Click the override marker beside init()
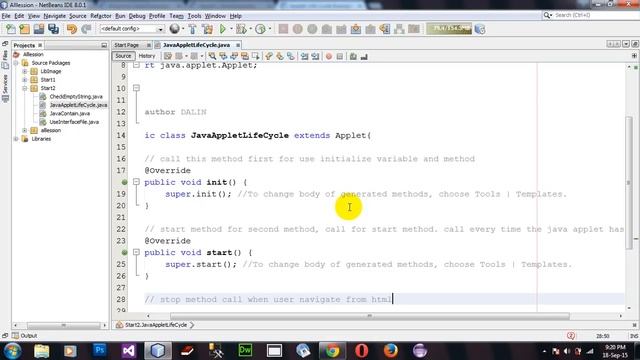Screen dimensions: 640x360 click(124, 182)
